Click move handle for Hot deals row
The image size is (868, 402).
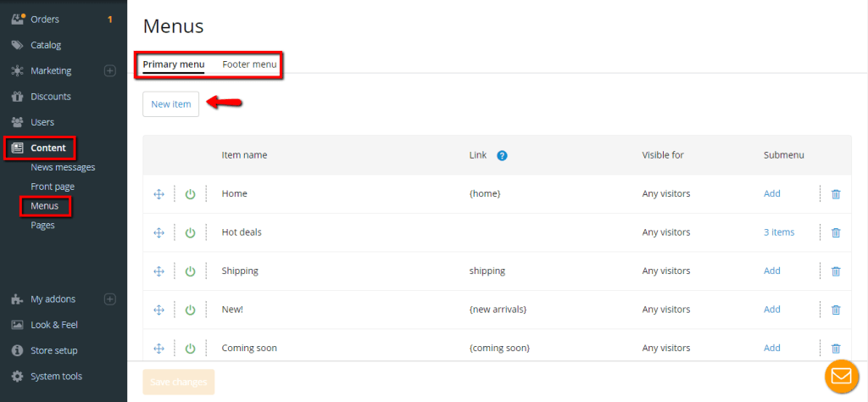pos(159,232)
